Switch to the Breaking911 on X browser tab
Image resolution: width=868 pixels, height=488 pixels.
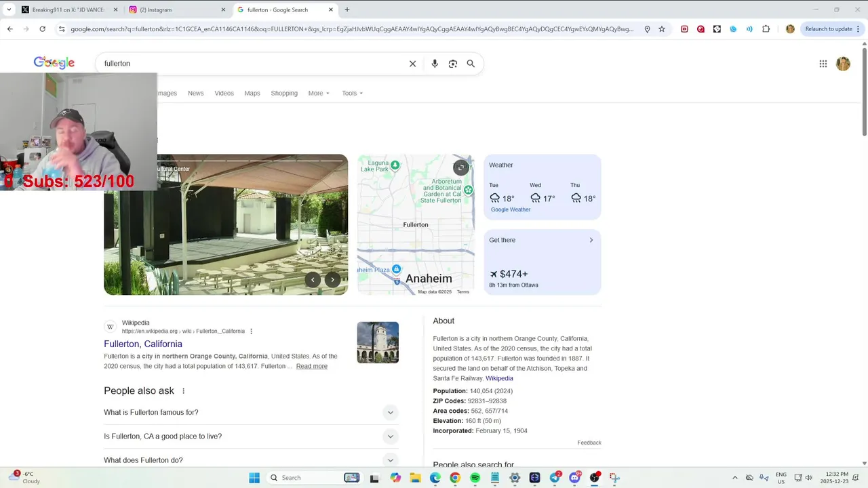[x=68, y=9]
